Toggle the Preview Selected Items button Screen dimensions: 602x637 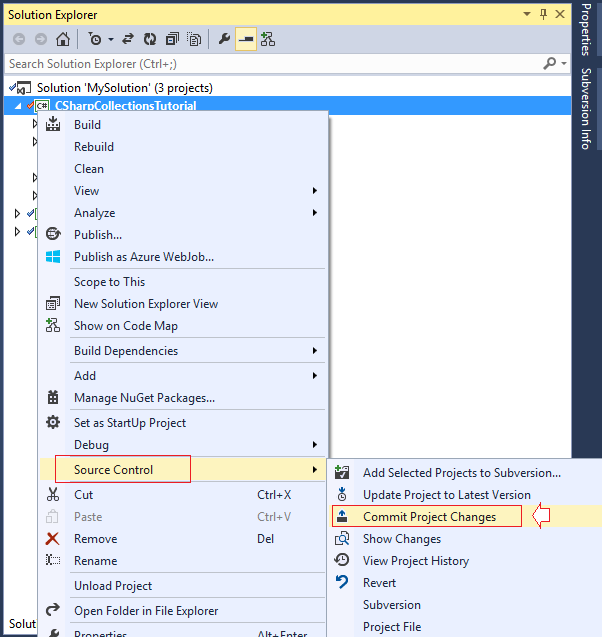[x=246, y=39]
